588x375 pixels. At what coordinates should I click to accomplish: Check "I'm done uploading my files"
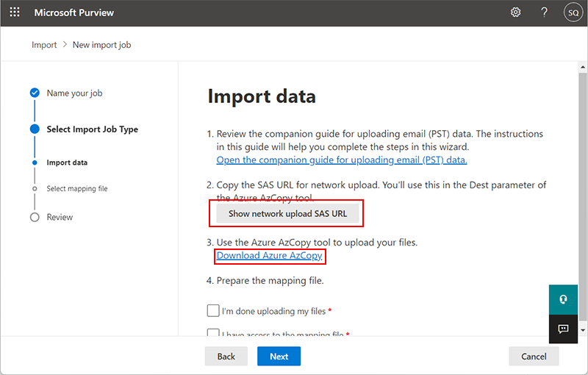pyautogui.click(x=213, y=311)
